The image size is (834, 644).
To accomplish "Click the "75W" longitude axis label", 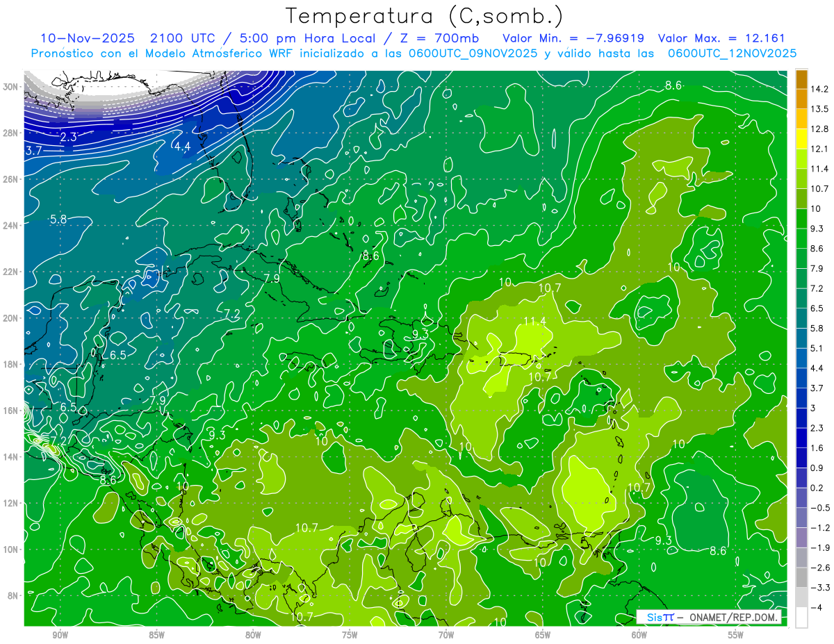I will tap(350, 635).
